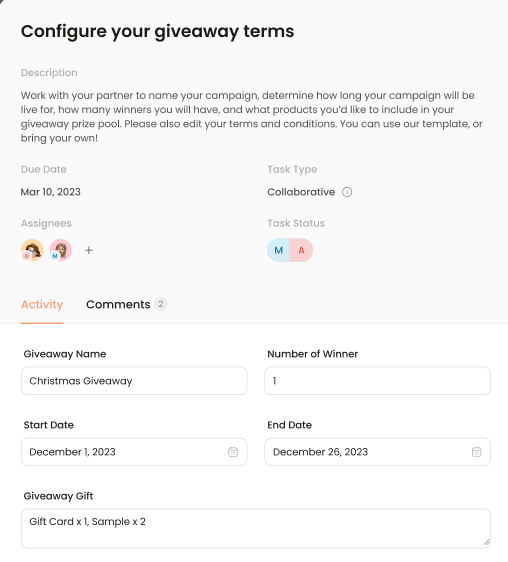The height and width of the screenshot is (562, 508).
Task: Open the End Date calendar icon
Action: point(476,452)
